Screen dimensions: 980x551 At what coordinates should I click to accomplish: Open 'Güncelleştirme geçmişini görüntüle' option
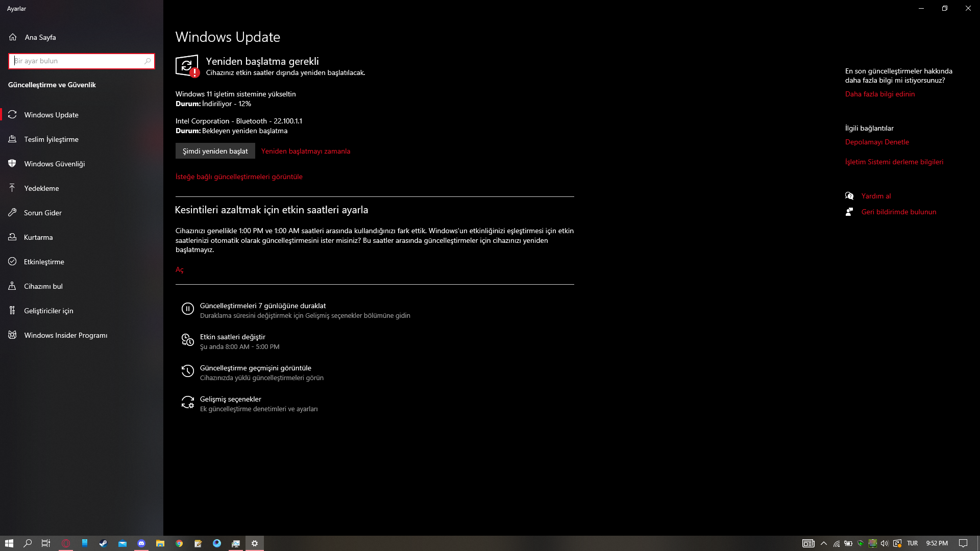click(x=262, y=372)
